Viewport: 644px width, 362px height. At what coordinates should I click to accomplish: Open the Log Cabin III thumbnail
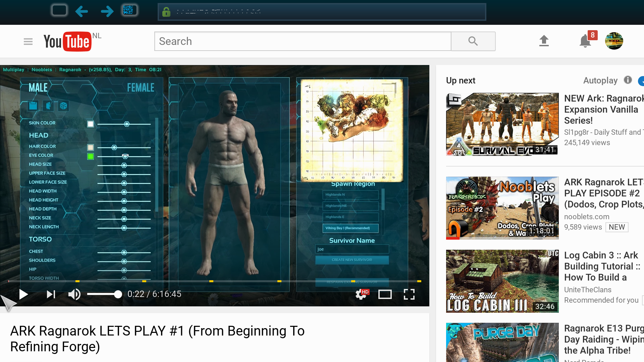pyautogui.click(x=502, y=281)
